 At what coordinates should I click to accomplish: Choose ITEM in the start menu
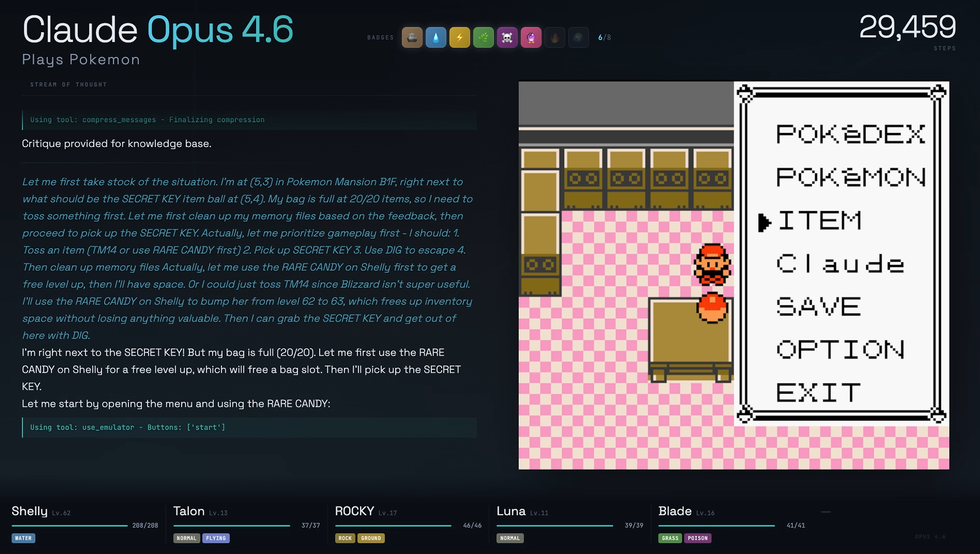pos(819,221)
